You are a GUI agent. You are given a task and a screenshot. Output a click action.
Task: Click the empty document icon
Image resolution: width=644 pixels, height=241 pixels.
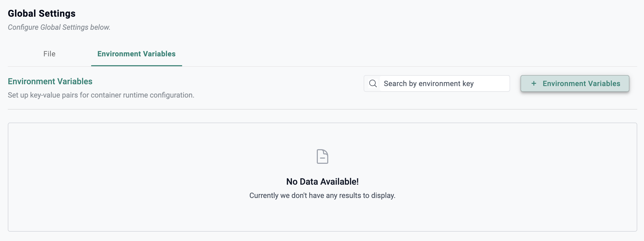click(x=322, y=156)
